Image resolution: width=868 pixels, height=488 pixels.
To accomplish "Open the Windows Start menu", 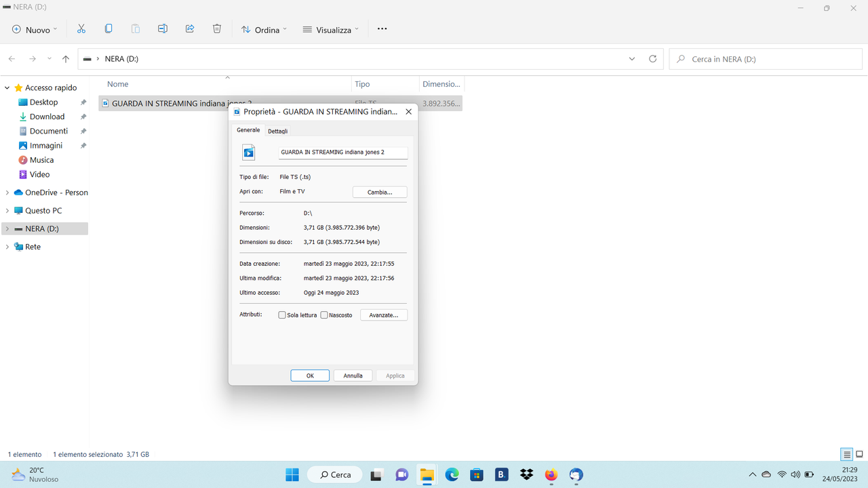I will tap(292, 474).
